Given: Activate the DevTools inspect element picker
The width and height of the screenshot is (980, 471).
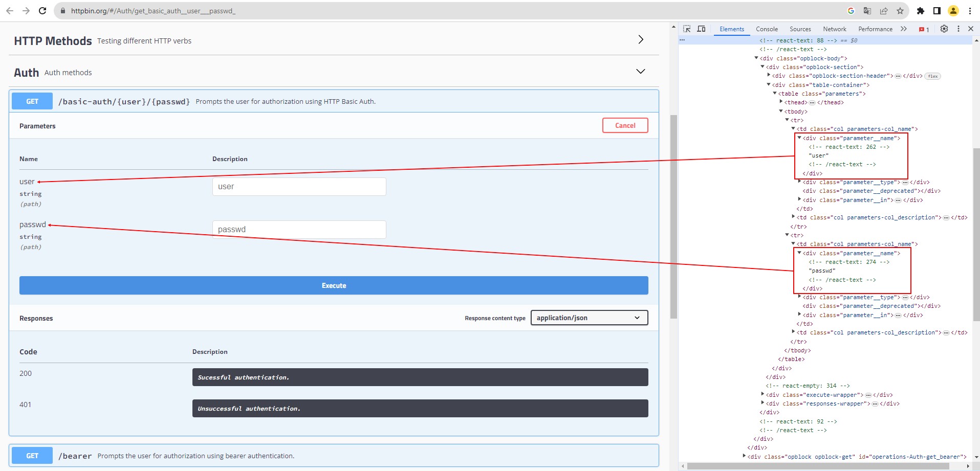Looking at the screenshot, I should 687,29.
